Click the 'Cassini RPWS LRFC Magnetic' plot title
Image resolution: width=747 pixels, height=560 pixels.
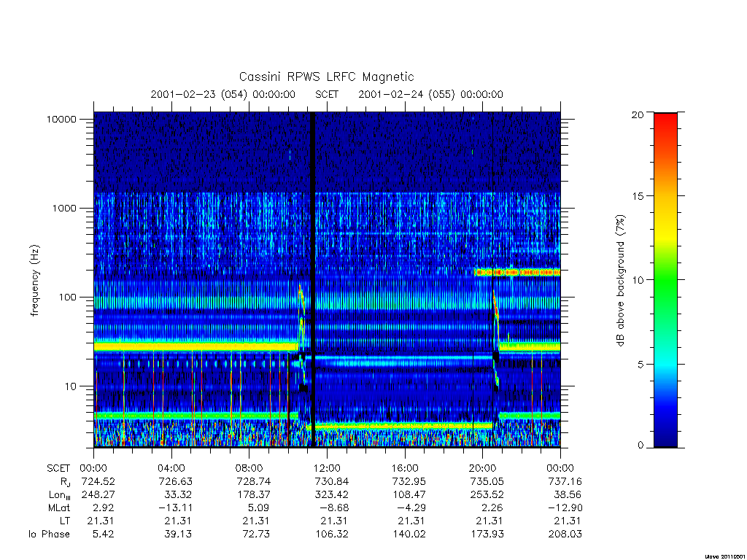[x=326, y=77]
